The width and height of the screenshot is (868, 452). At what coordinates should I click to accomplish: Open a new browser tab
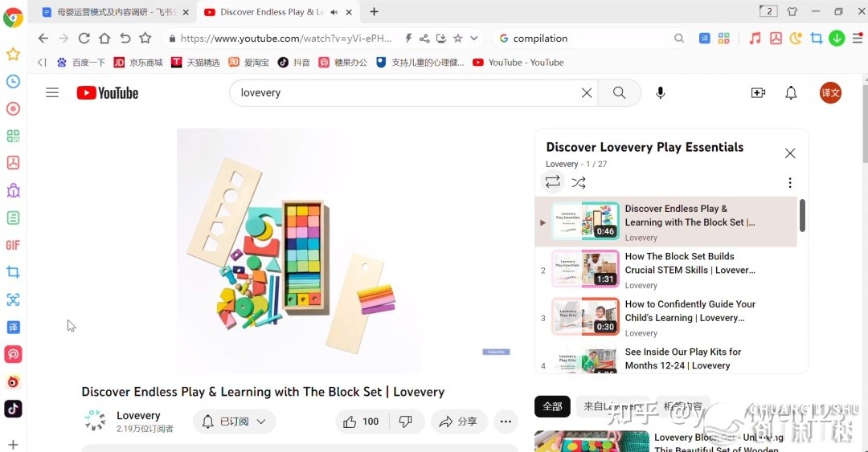tap(375, 11)
